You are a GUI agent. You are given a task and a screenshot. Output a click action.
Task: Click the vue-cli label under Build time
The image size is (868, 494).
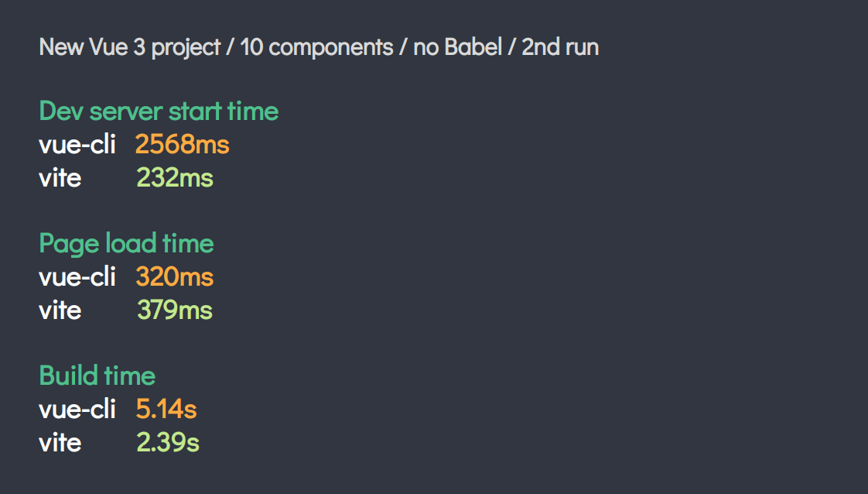click(x=77, y=410)
